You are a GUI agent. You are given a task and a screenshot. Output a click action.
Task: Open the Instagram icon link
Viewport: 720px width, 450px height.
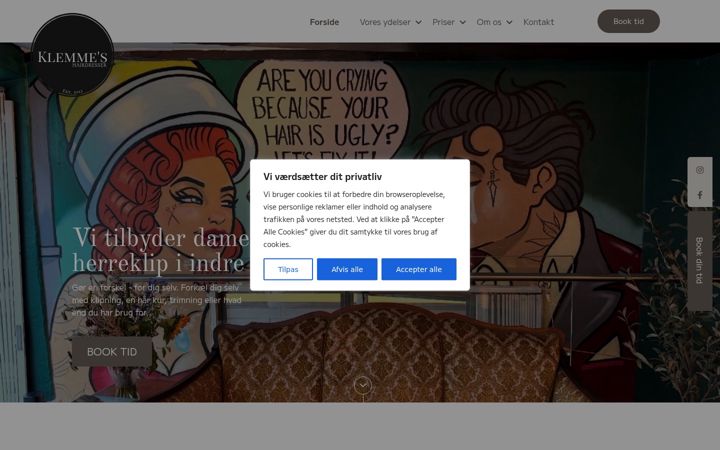pos(699,170)
